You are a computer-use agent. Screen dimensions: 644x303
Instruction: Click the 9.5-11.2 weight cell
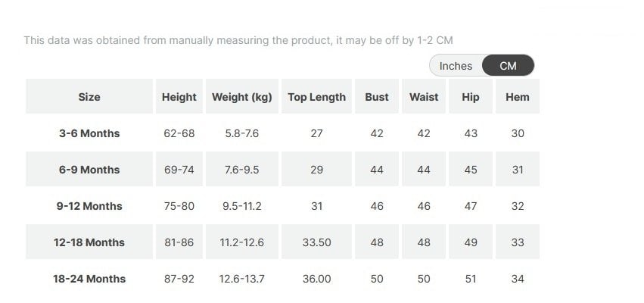pos(242,206)
